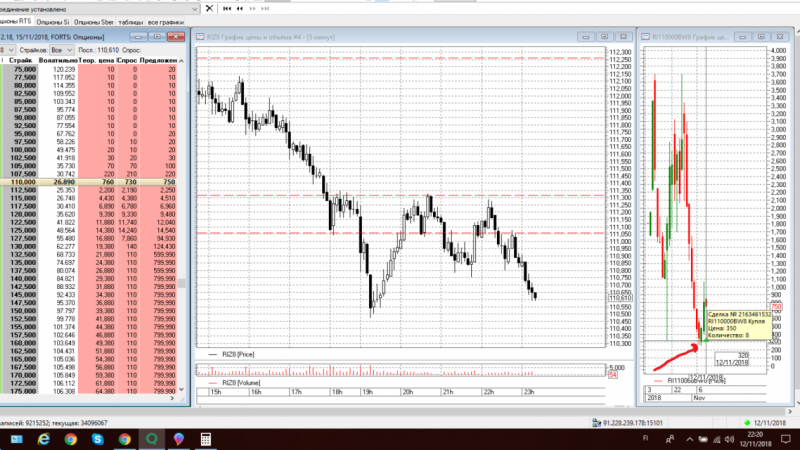Open the Calculator from taskbar
The image size is (800, 450).
pyautogui.click(x=206, y=439)
